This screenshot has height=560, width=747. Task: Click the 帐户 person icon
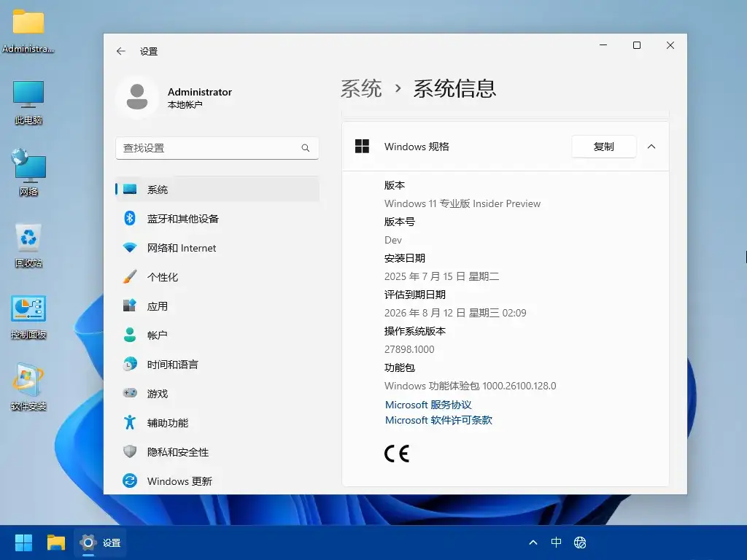(130, 335)
